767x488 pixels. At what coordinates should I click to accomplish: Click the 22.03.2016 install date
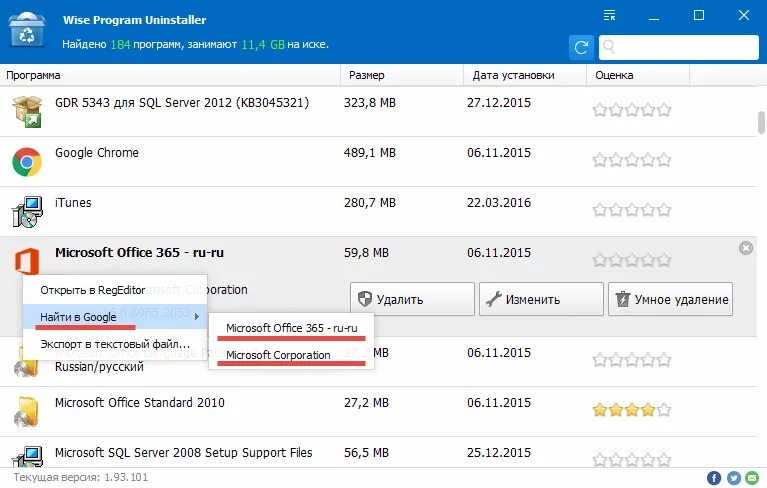[499, 202]
